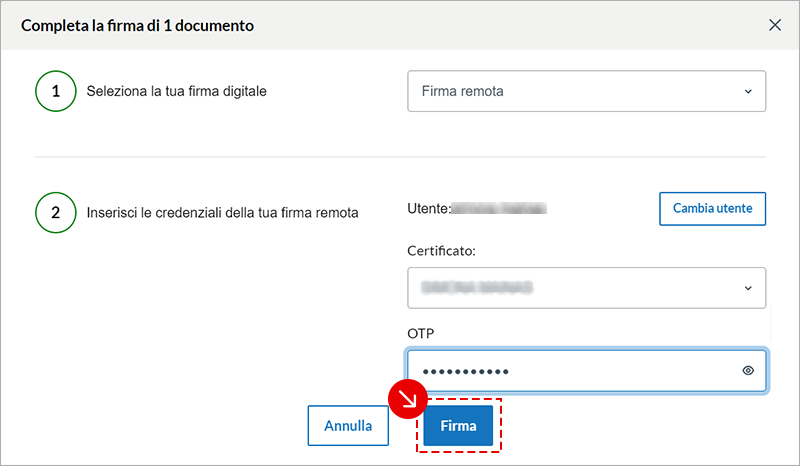Click the Annulla button
This screenshot has width=800, height=466.
(348, 426)
